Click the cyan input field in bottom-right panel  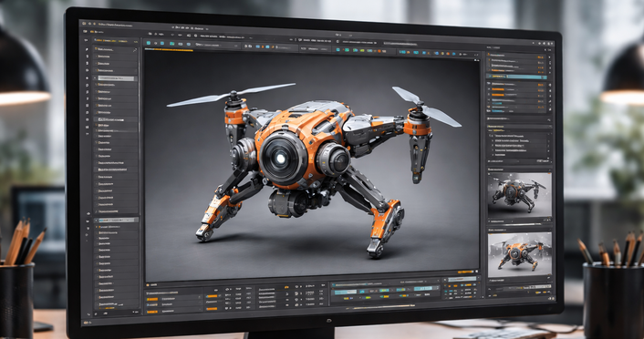pos(462,279)
